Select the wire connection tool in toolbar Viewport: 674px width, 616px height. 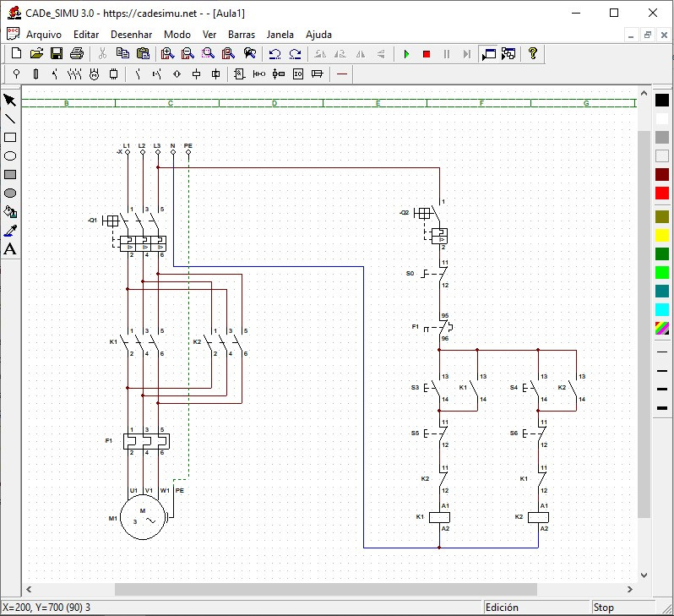click(342, 74)
